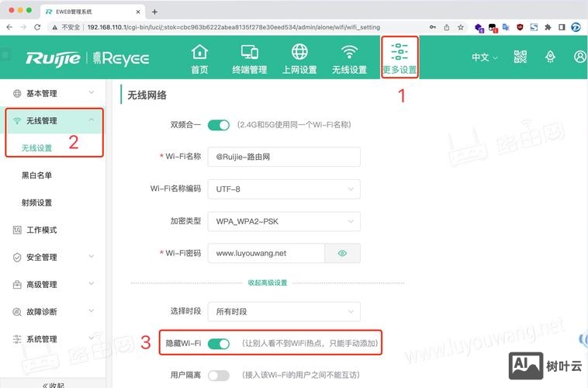The image size is (588, 388).
Task: Collapse 无线管理 sidebar section
Action: (54, 121)
